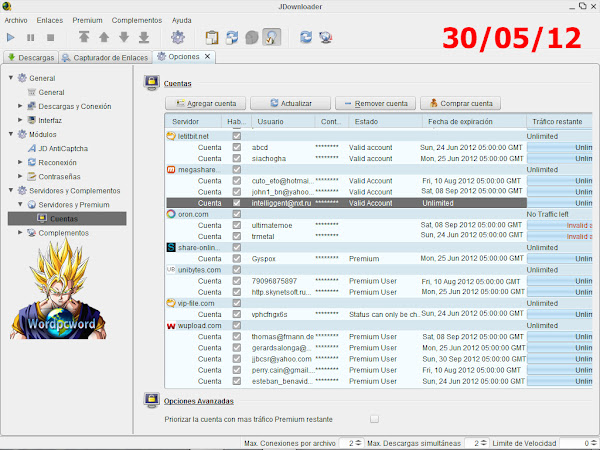The height and width of the screenshot is (450, 600).
Task: Expand Descargas y Conexión tree node
Action: coord(20,106)
